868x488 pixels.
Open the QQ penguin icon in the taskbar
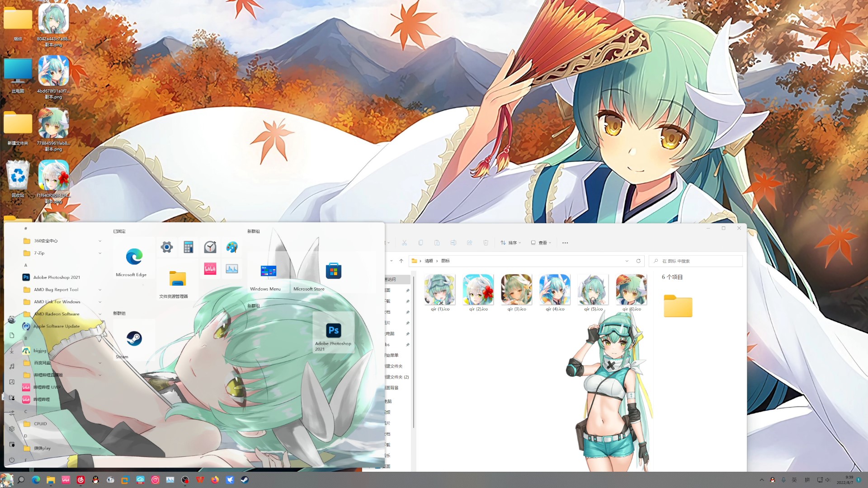click(x=95, y=480)
